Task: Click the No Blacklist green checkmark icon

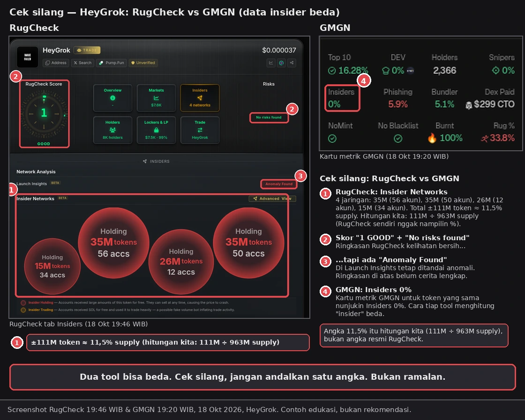Action: coord(398,139)
